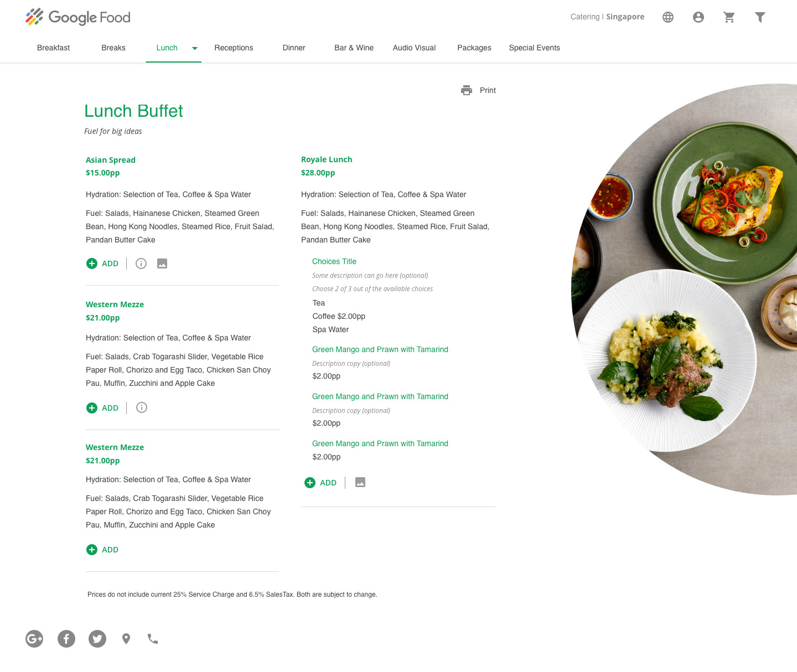
Task: Click the $28.00pp price
Action: 318,173
